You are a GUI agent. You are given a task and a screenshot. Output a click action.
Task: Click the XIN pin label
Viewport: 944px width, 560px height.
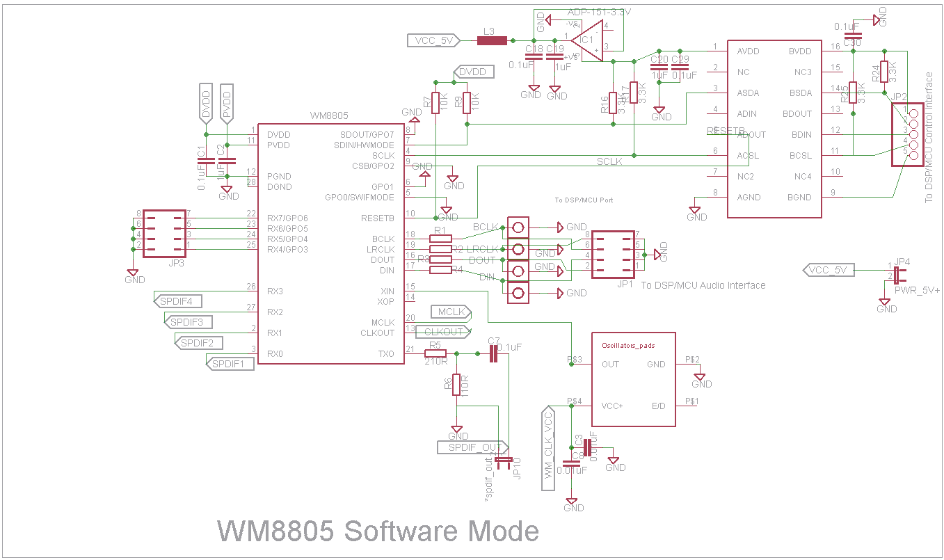click(x=387, y=291)
